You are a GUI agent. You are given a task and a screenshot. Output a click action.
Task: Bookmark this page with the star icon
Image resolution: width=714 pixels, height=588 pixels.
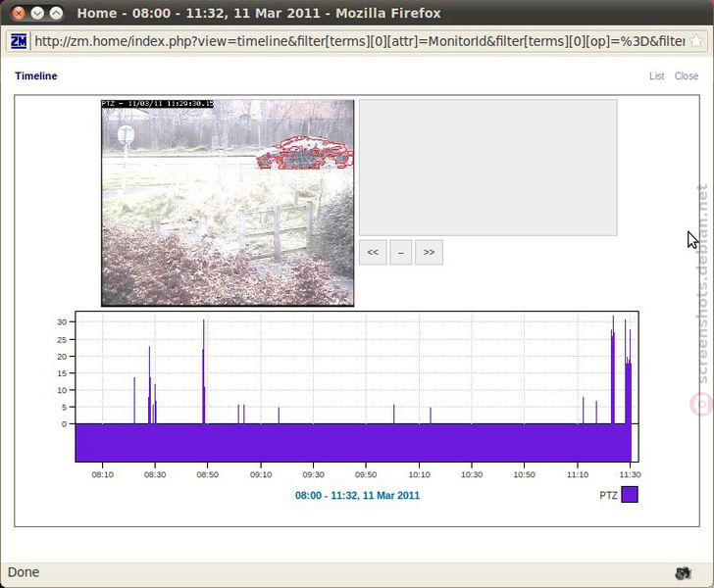[x=696, y=41]
